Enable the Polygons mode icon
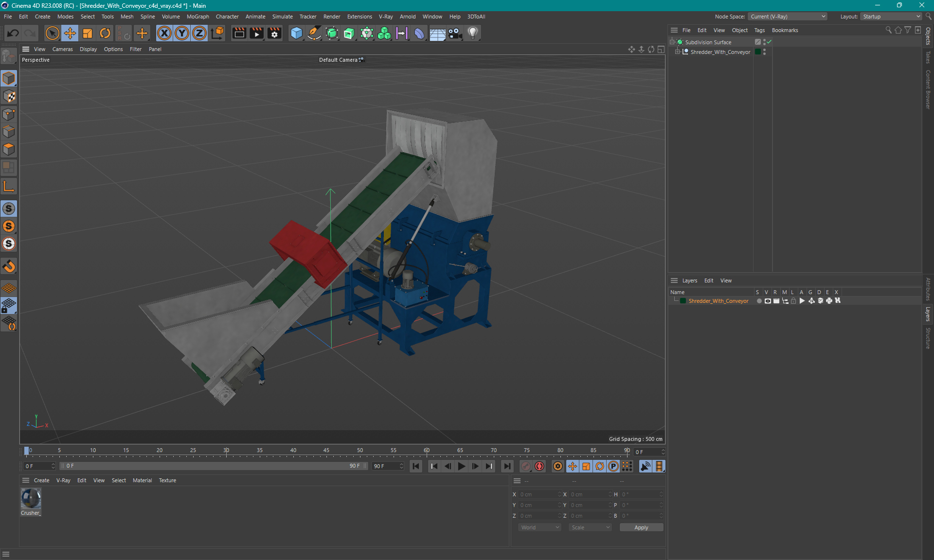The width and height of the screenshot is (934, 560). tap(9, 149)
